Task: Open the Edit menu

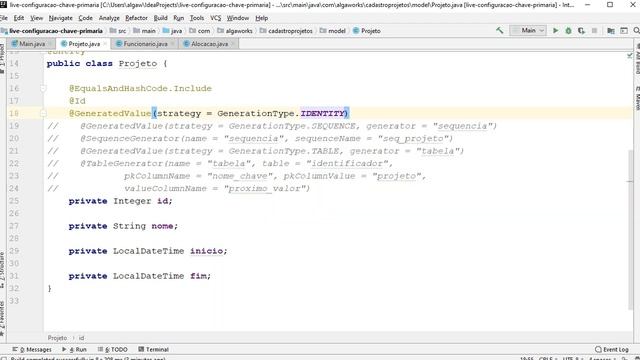Action: 19,18
